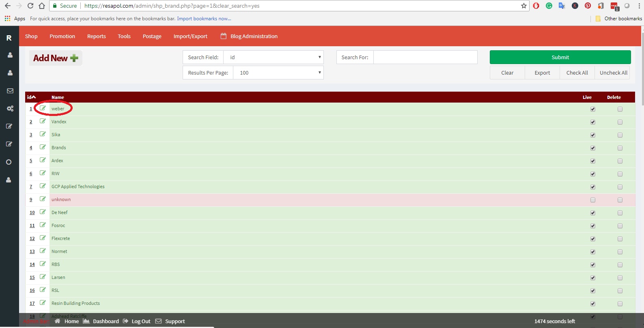Go to Blog Administration

tap(249, 36)
